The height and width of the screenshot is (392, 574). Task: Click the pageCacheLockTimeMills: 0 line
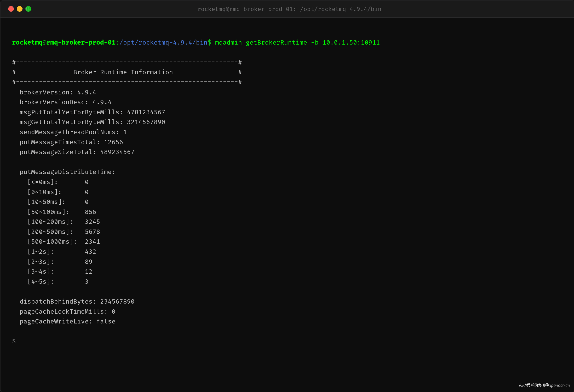click(x=67, y=312)
